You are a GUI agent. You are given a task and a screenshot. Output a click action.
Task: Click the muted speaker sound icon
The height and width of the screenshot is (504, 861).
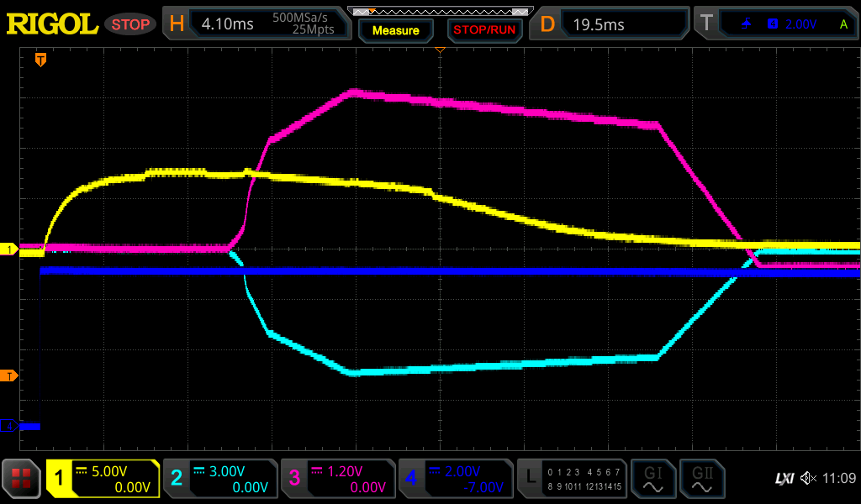pyautogui.click(x=808, y=479)
